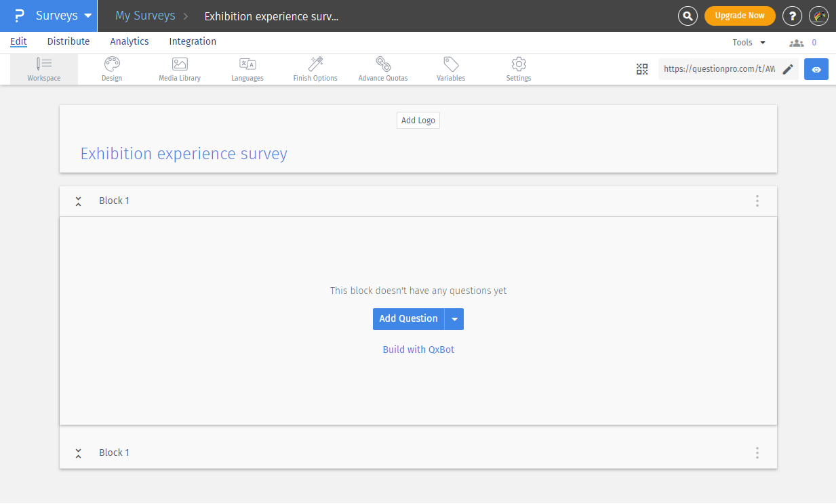Switch to the Analytics tab

[129, 41]
